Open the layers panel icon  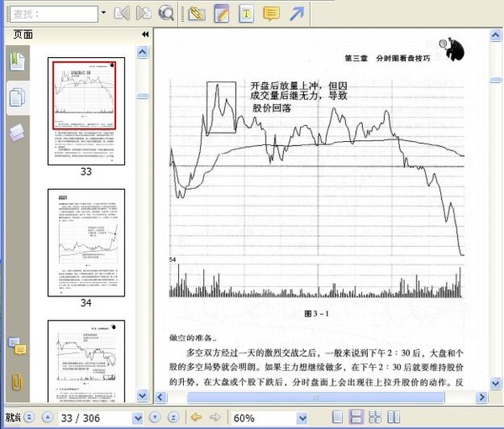tap(18, 133)
